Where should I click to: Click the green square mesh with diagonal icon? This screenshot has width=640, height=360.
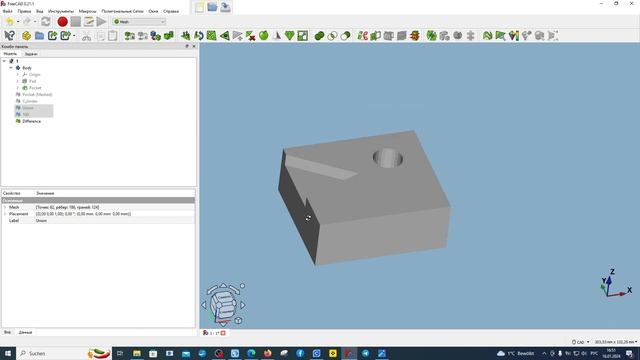click(211, 36)
